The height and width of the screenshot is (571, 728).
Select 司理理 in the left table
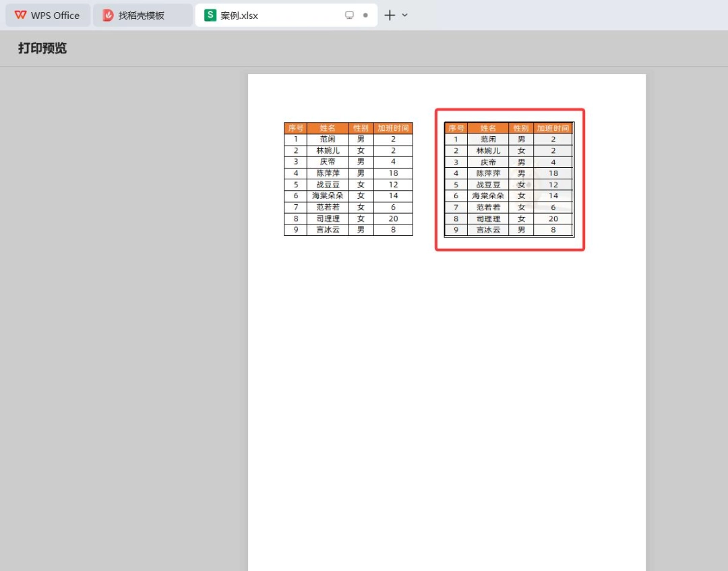[x=328, y=218]
